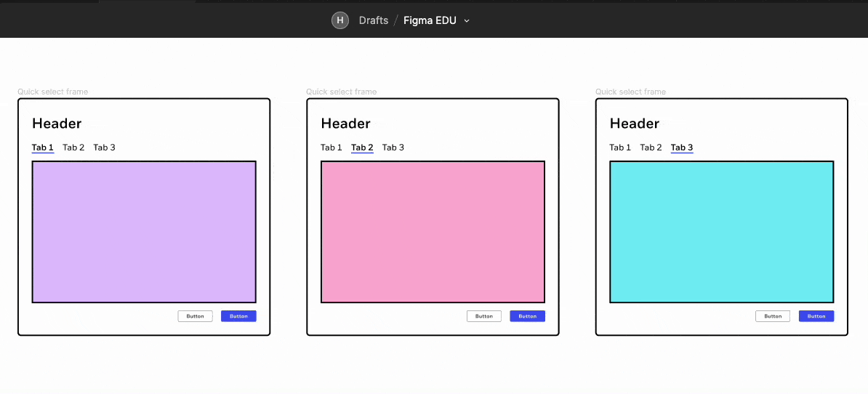Click the Quick select frame label above cyan frame
The width and height of the screenshot is (868, 394).
pyautogui.click(x=630, y=92)
